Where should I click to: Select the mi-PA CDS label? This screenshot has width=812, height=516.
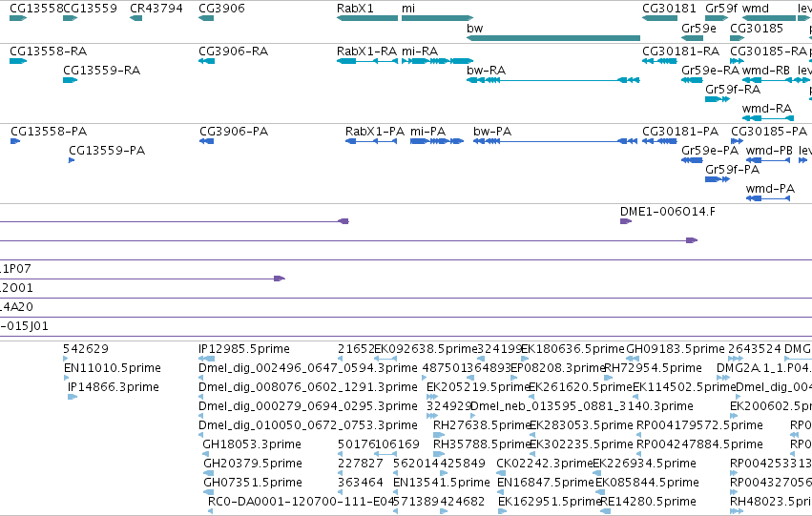427,132
